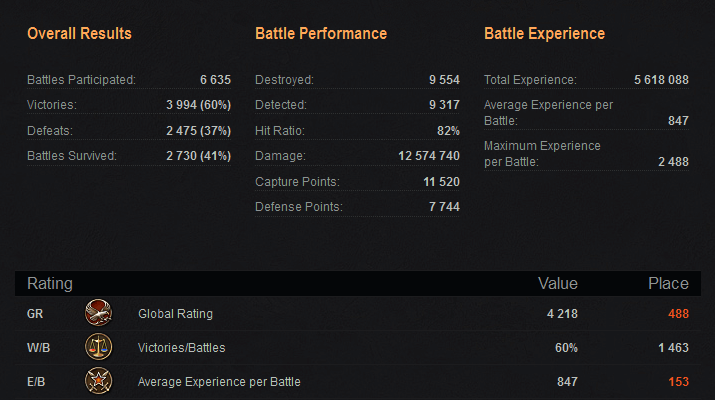The image size is (715, 400).
Task: Click the Victories/Battles row label
Action: (x=181, y=348)
